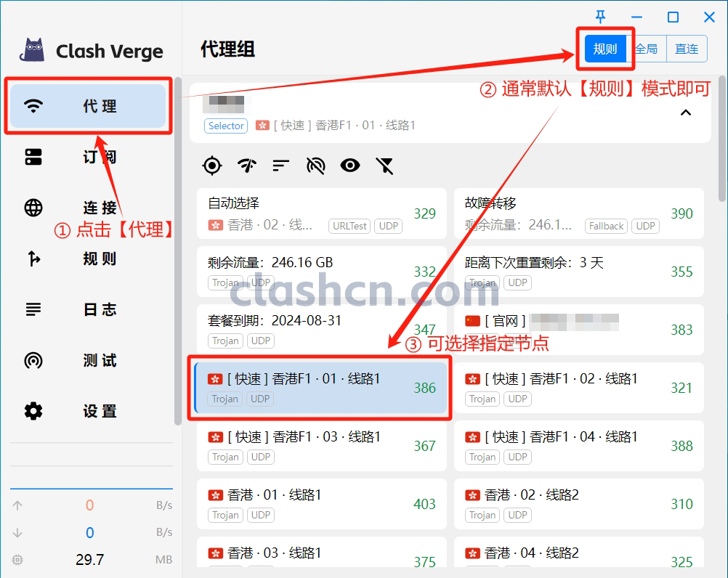
Task: Click the 403 delay of 香港 · 01
Action: (x=425, y=504)
